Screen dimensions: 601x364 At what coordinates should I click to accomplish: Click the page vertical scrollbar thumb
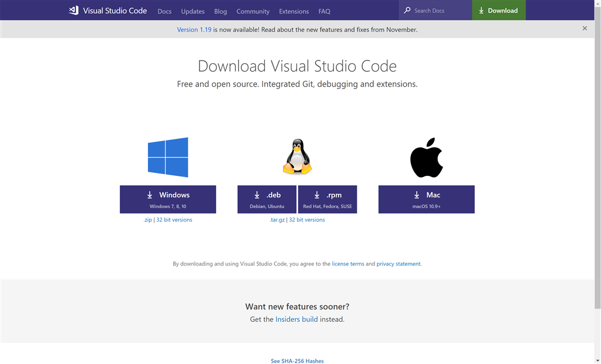[x=597, y=157]
